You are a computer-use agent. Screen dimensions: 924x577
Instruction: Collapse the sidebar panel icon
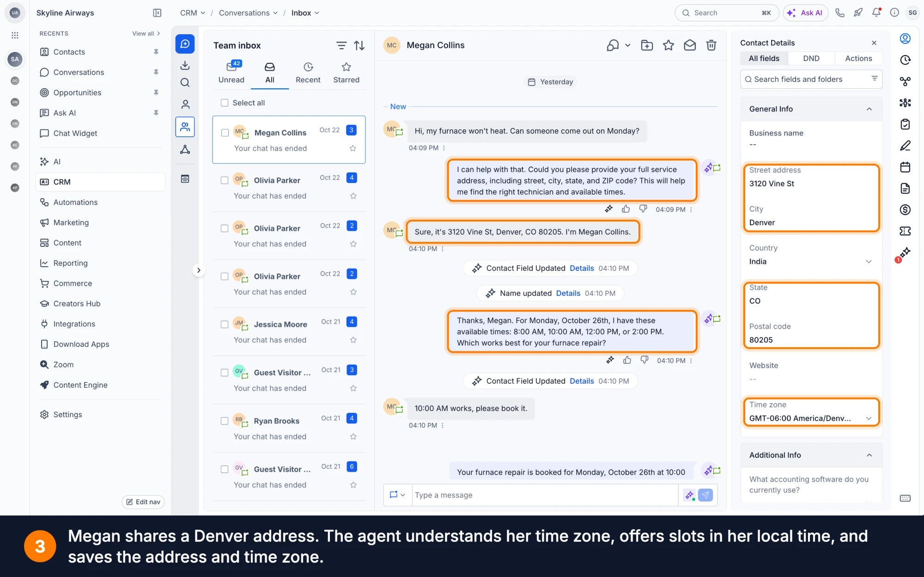[x=157, y=13]
